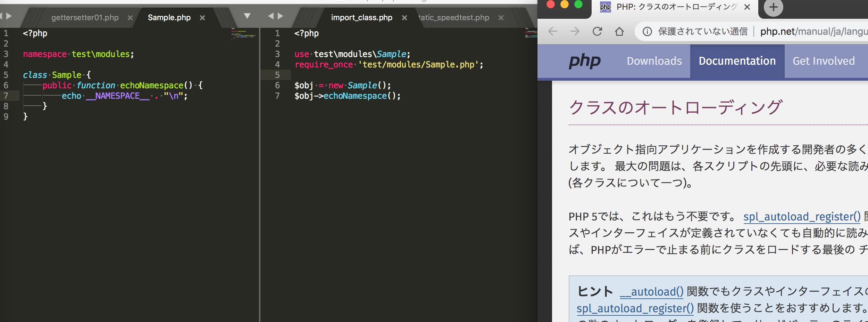Close the import_class.php tab
The height and width of the screenshot is (322, 868).
404,18
